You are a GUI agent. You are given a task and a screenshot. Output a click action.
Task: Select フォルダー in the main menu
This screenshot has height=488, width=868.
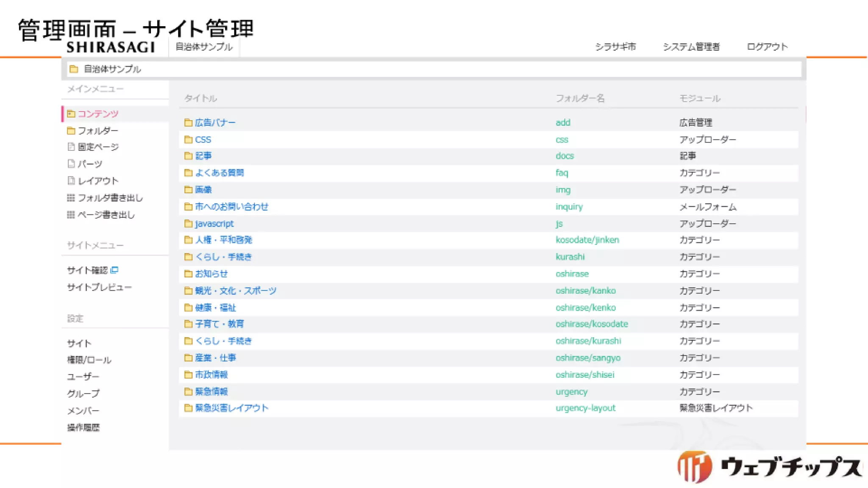pos(97,131)
